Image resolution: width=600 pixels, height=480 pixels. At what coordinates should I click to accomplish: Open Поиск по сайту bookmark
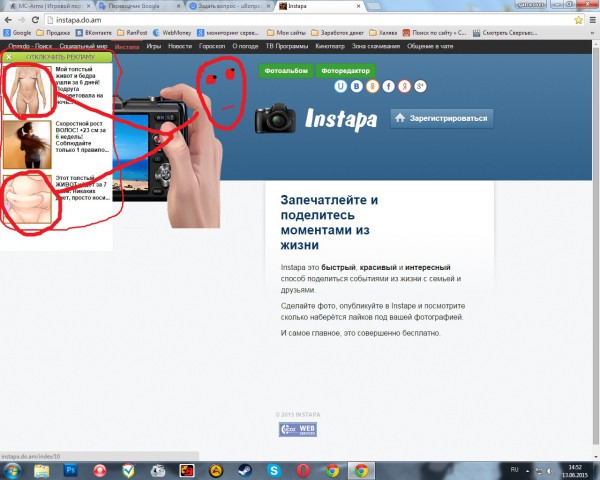coord(435,33)
